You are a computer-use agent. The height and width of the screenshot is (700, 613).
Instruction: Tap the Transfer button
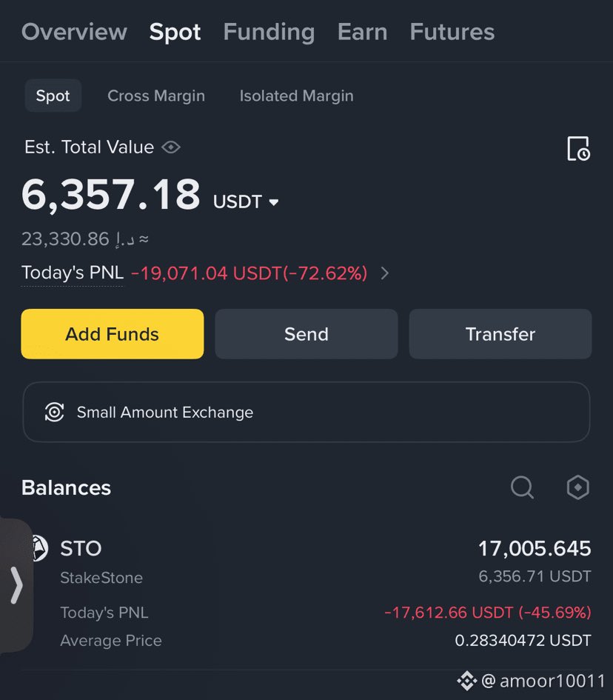tap(500, 334)
